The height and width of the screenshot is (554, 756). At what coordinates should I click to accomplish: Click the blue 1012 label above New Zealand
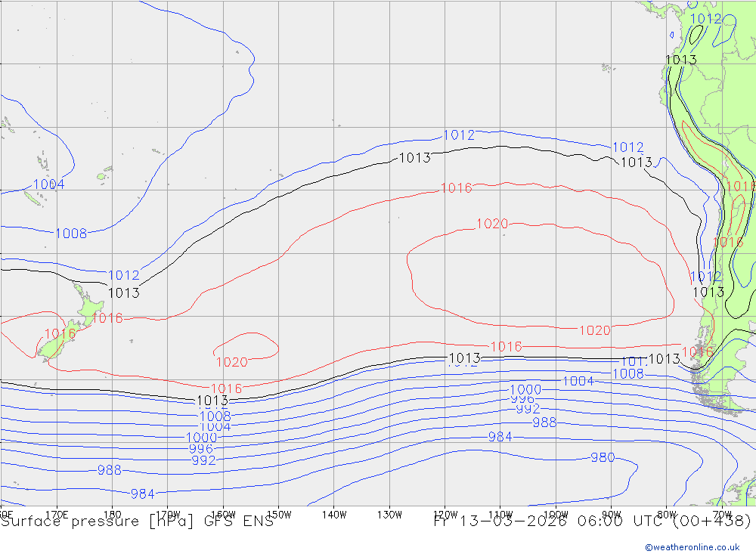pos(124,275)
